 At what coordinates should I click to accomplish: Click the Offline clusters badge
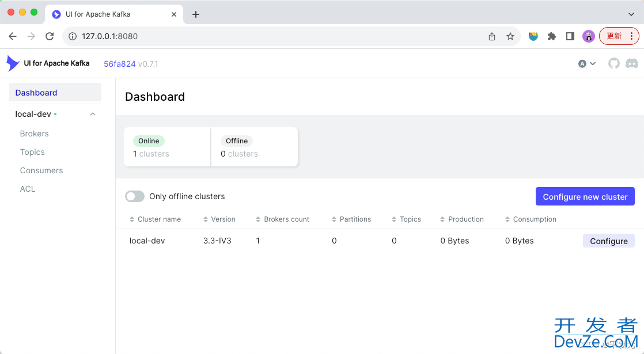point(237,141)
